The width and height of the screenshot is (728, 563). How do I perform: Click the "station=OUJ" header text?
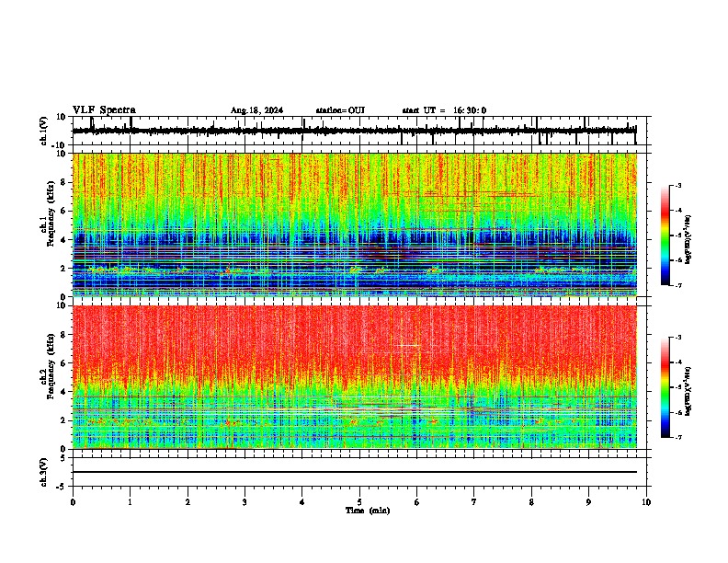click(x=340, y=110)
